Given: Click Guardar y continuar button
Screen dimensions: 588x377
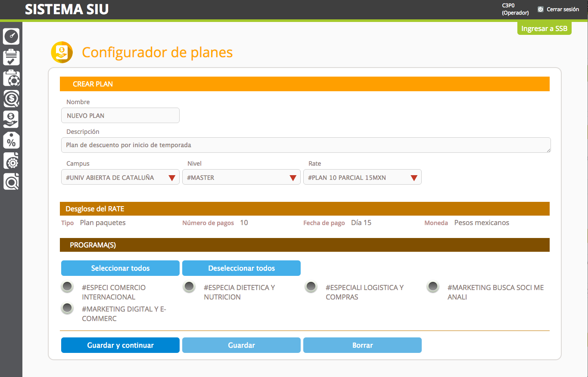Looking at the screenshot, I should (120, 345).
